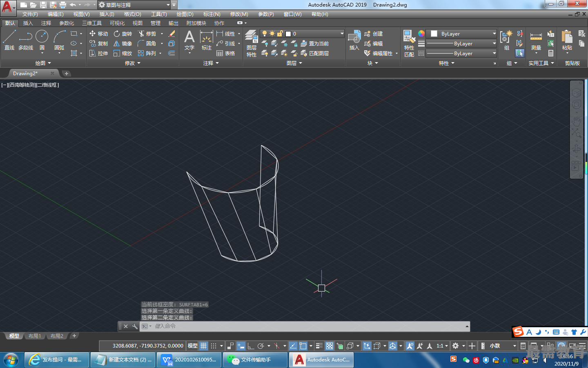The image size is (588, 368).
Task: Click the 缩放 (Scale) tool
Action: click(122, 53)
